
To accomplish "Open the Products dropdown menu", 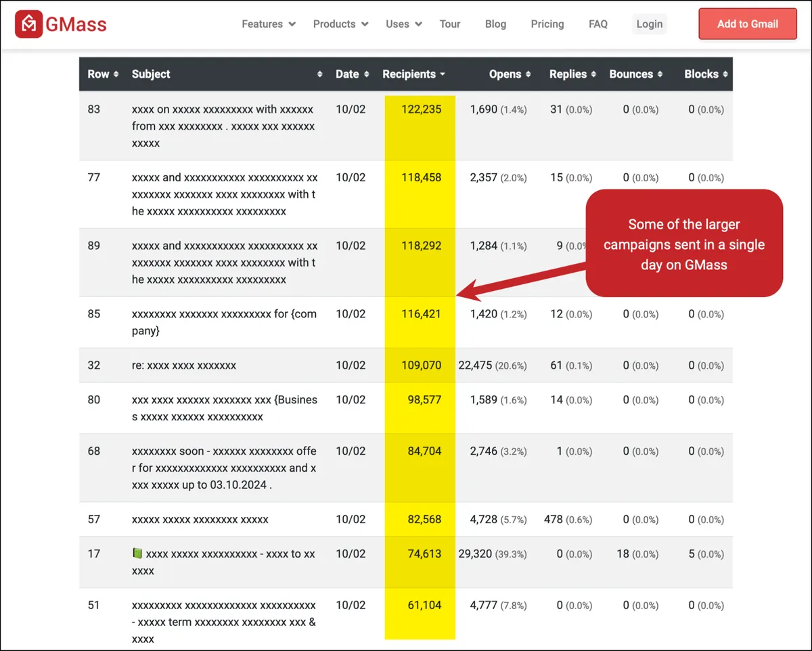I will coord(340,24).
